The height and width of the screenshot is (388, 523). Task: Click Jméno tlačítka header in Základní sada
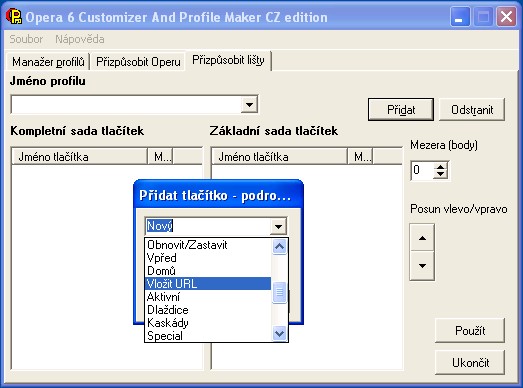click(280, 156)
